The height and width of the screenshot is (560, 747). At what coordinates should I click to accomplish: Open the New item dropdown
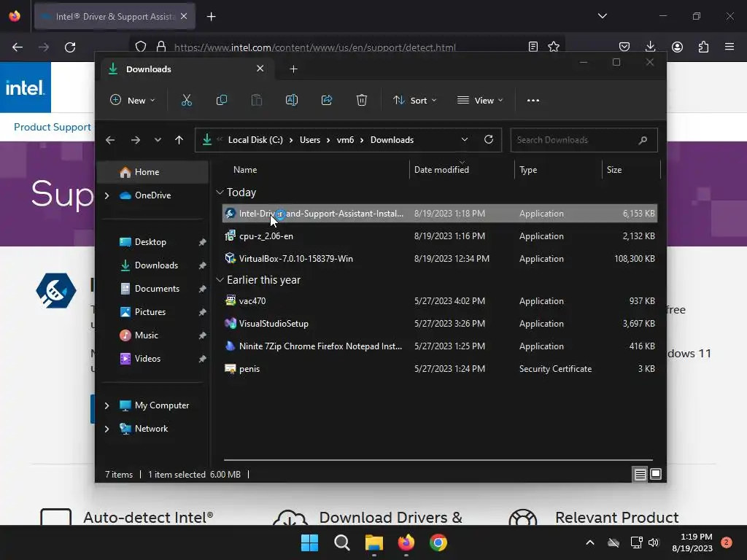click(x=133, y=100)
